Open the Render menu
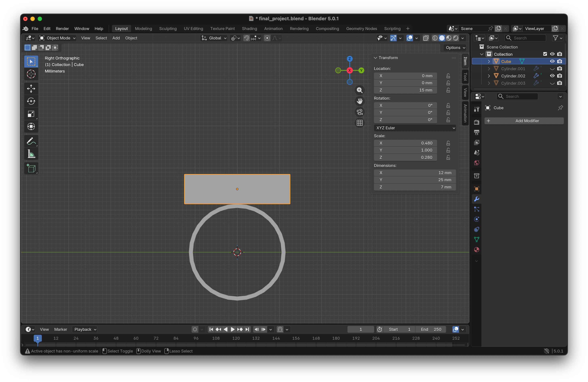 tap(62, 29)
